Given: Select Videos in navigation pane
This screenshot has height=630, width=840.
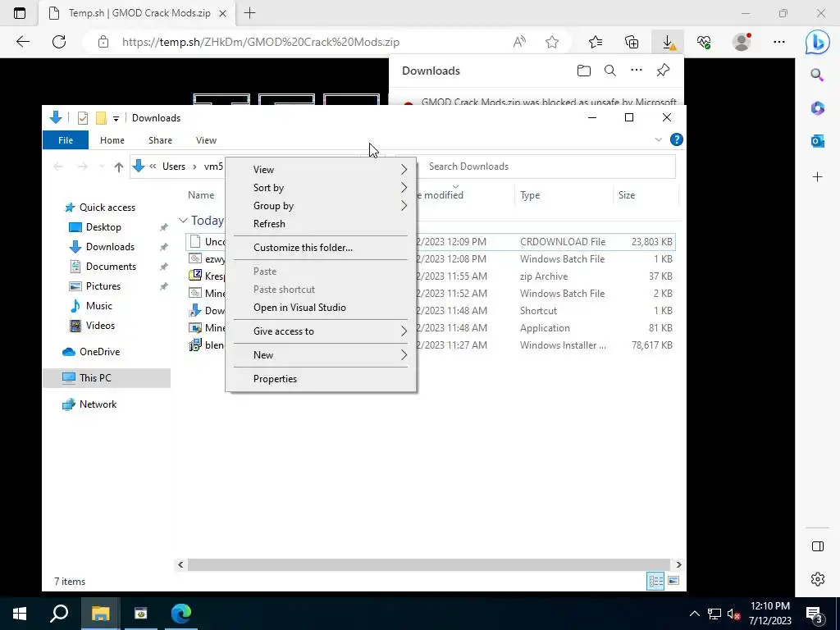Looking at the screenshot, I should coord(100,326).
